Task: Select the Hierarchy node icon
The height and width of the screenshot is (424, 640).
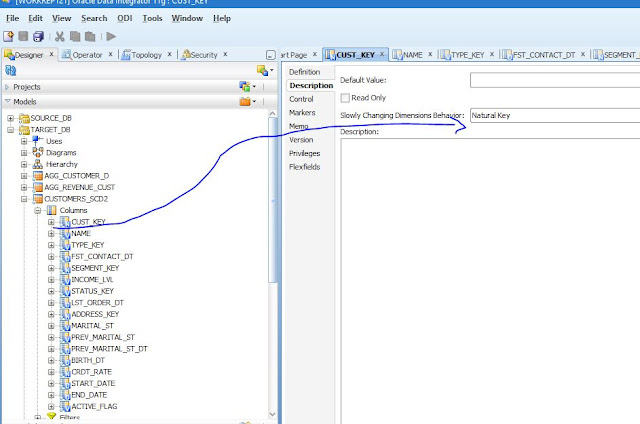Action: coord(38,164)
